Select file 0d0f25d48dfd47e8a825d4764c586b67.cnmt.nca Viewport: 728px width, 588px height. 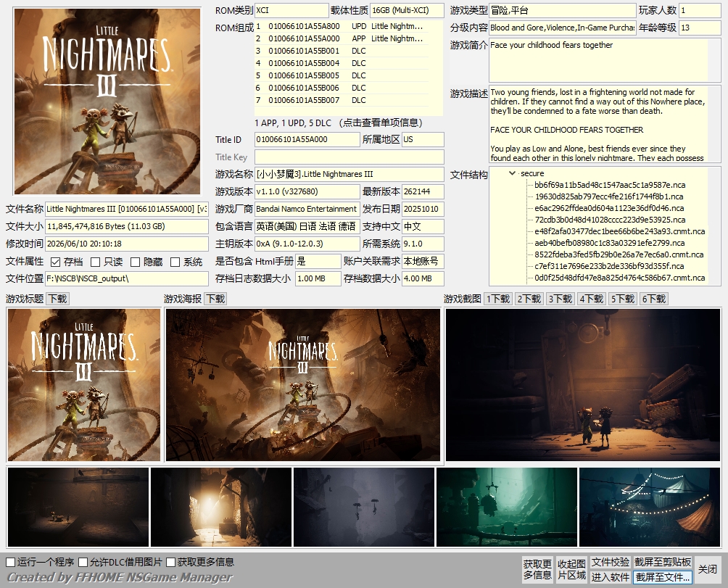[x=620, y=278]
